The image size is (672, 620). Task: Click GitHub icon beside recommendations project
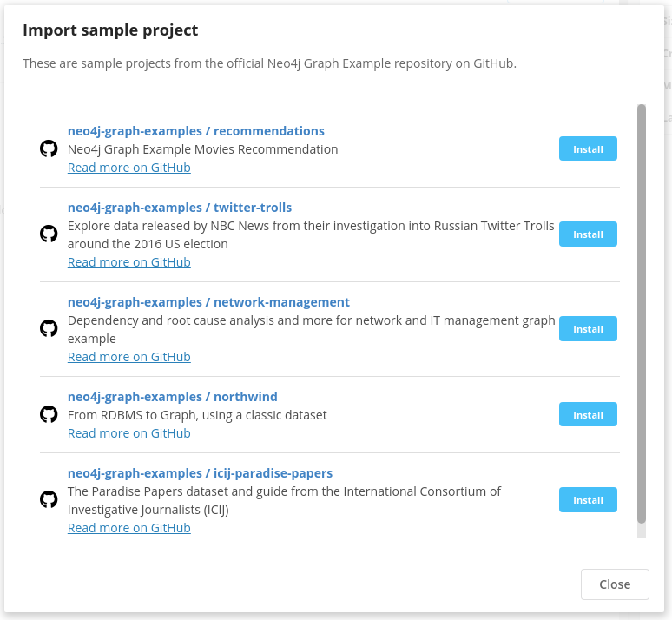tap(49, 148)
